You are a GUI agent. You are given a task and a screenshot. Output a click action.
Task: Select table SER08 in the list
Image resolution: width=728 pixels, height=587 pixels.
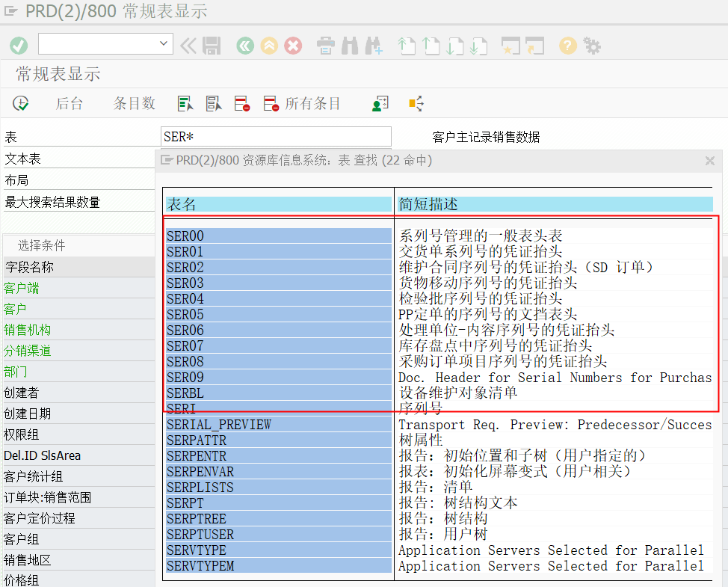point(279,362)
